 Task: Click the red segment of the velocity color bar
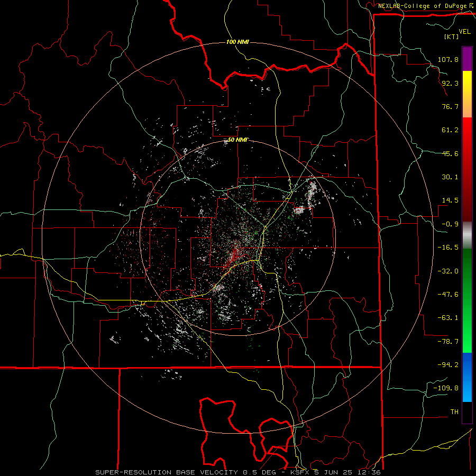coord(467,169)
